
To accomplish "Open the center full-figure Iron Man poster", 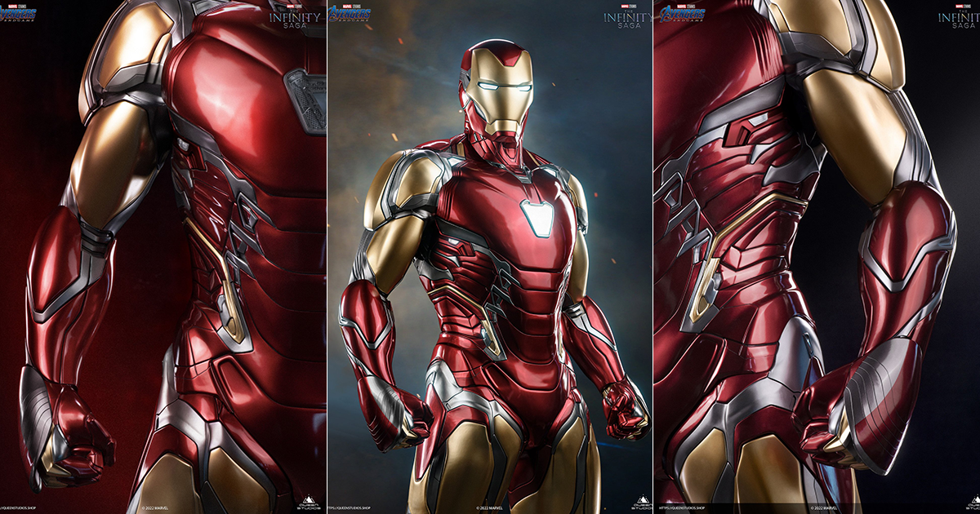I will [x=490, y=257].
